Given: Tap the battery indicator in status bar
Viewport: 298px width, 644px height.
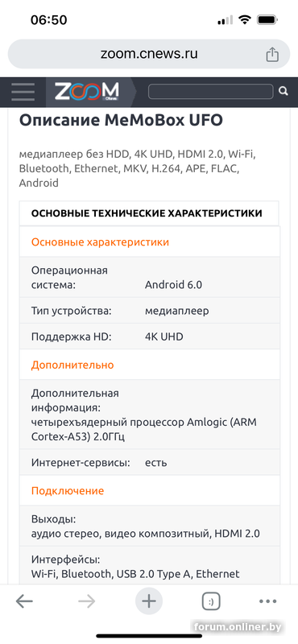Looking at the screenshot, I should click(267, 19).
